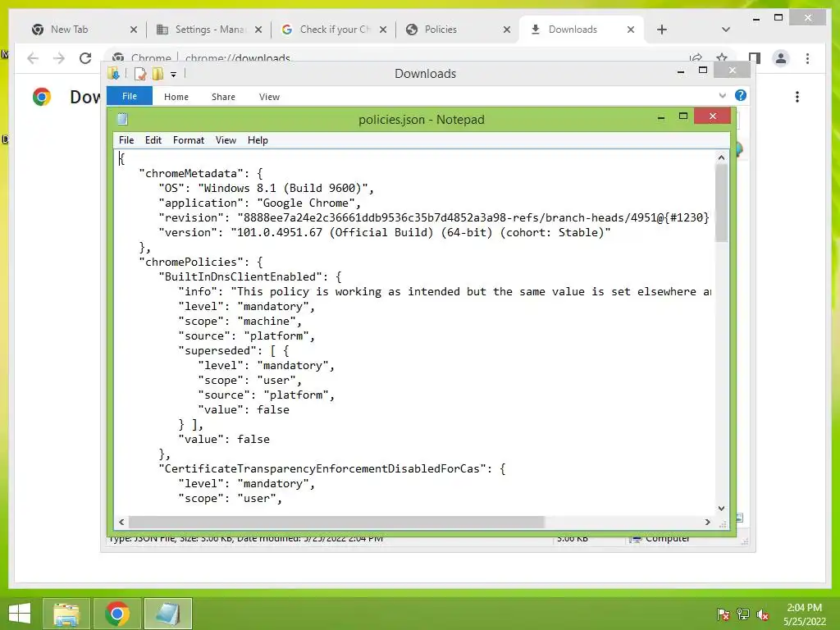
Task: Click the Chrome address bar URL
Action: coord(237,57)
